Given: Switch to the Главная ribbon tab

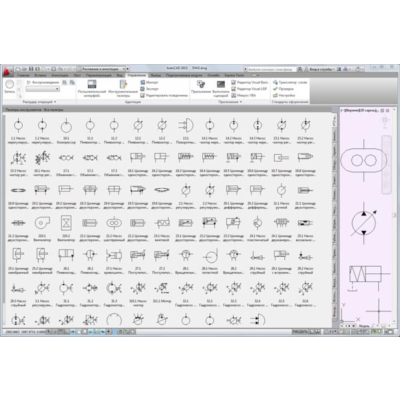Looking at the screenshot, I should click(23, 75).
